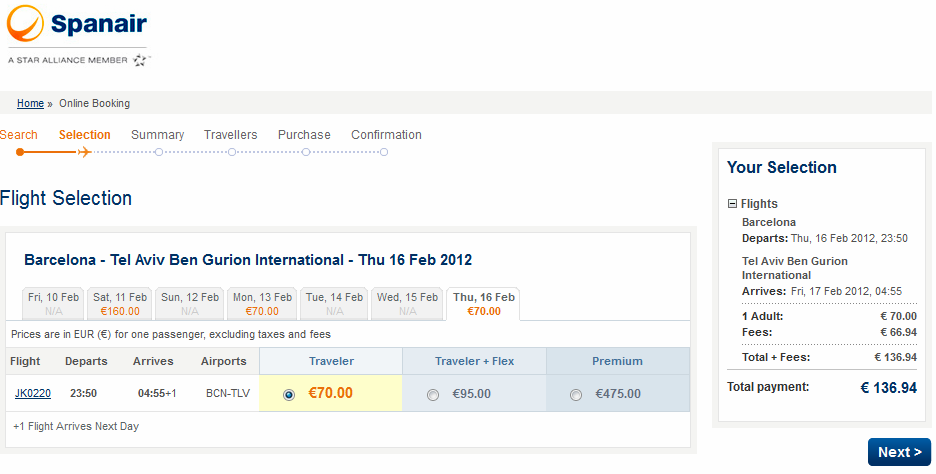Click the Confirmation step circle marker

point(384,152)
